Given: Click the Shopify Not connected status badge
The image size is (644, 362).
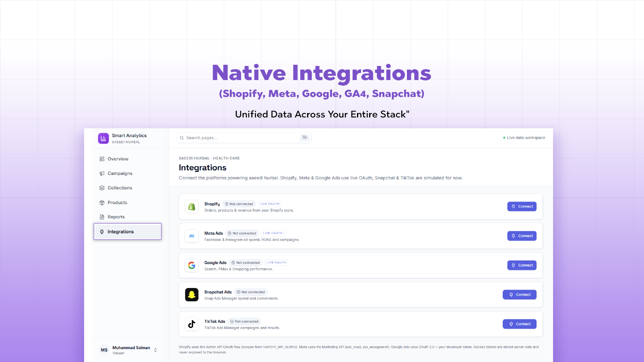Looking at the screenshot, I should click(x=239, y=204).
